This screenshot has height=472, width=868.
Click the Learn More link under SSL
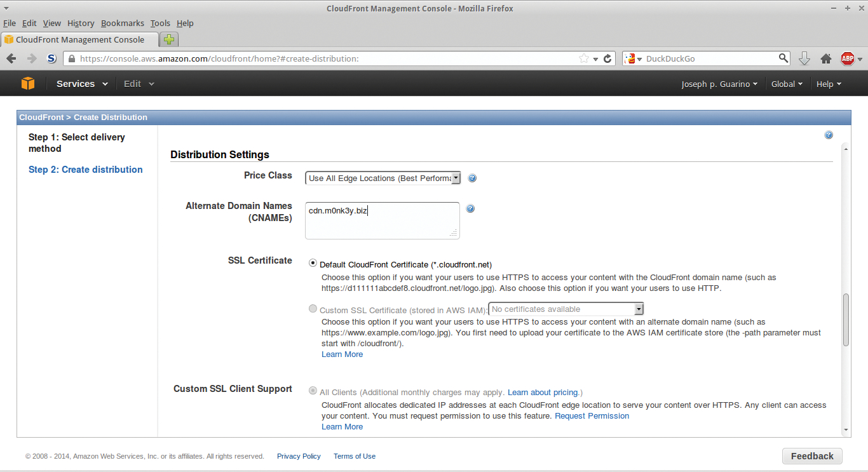pos(342,354)
